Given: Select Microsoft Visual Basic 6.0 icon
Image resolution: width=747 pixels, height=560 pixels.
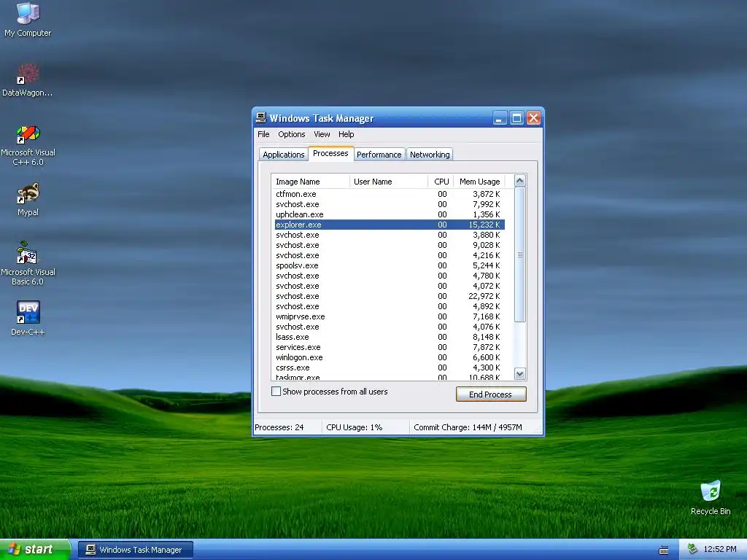Looking at the screenshot, I should click(x=28, y=264).
